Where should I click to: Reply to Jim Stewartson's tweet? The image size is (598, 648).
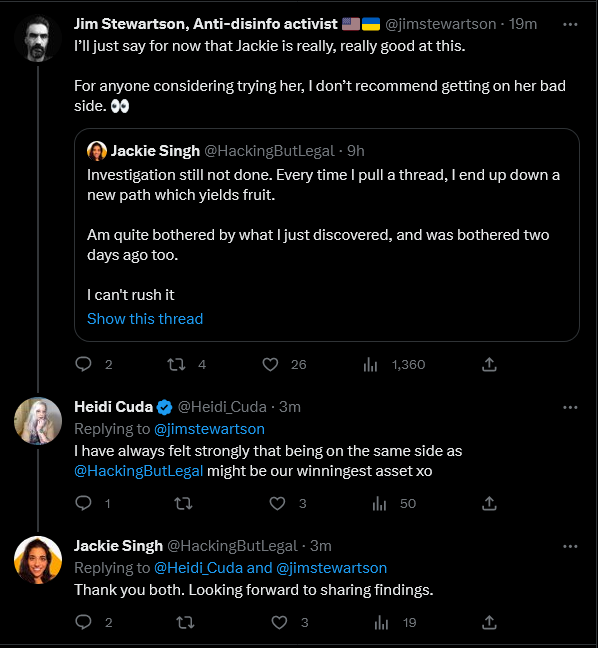pos(83,364)
